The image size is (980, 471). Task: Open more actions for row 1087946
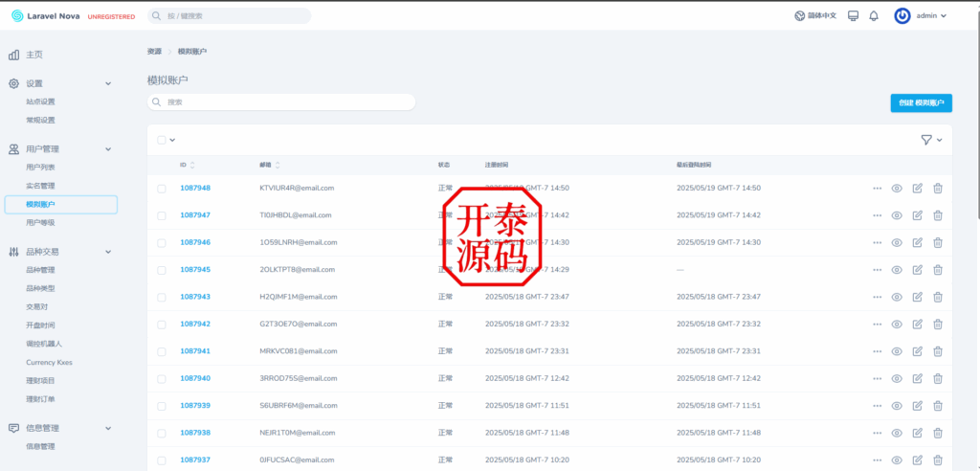pos(877,243)
